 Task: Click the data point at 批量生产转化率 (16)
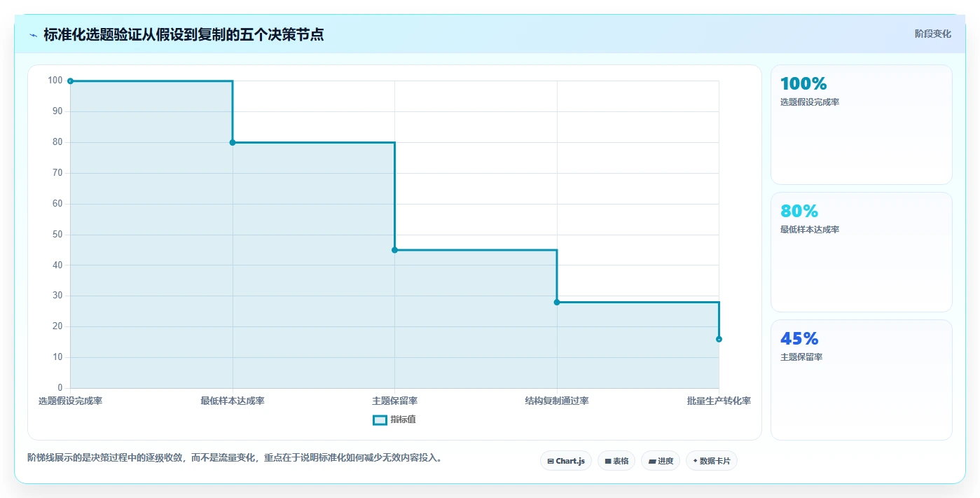[x=719, y=339]
